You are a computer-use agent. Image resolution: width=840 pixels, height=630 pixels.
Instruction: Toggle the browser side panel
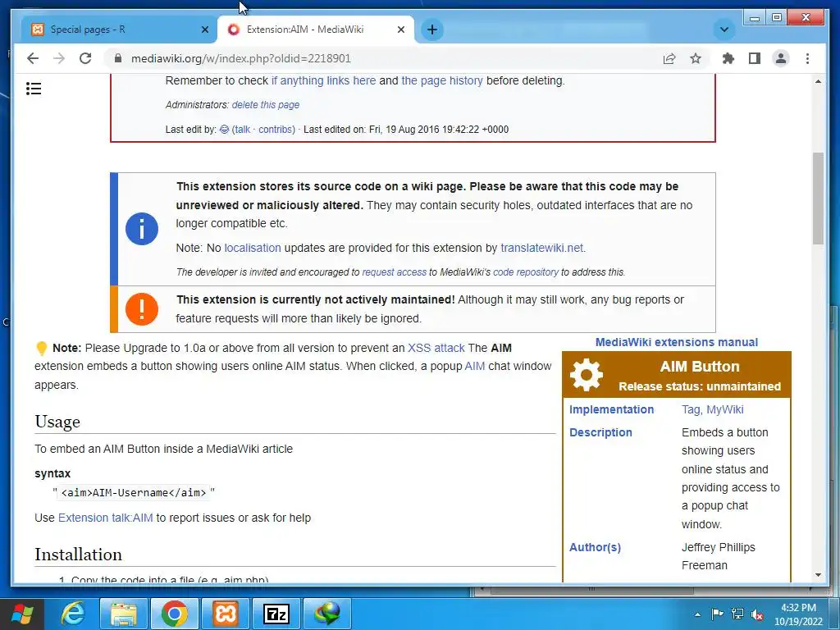[x=755, y=58]
